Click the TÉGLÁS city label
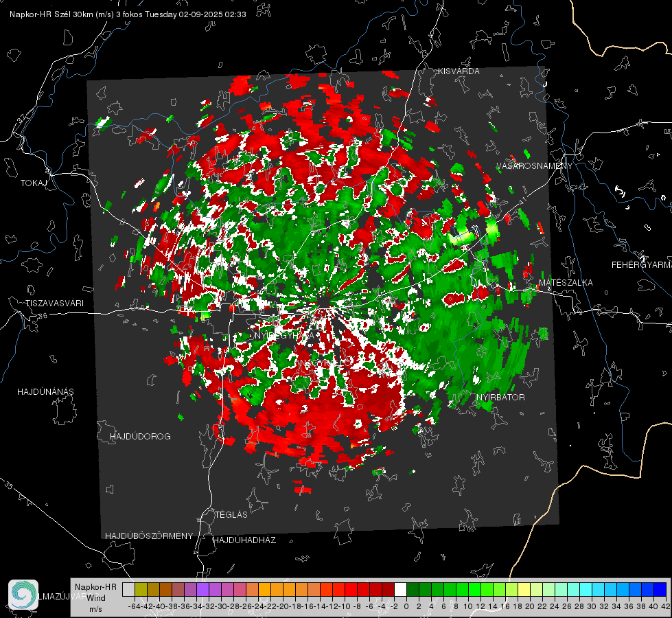 point(231,514)
